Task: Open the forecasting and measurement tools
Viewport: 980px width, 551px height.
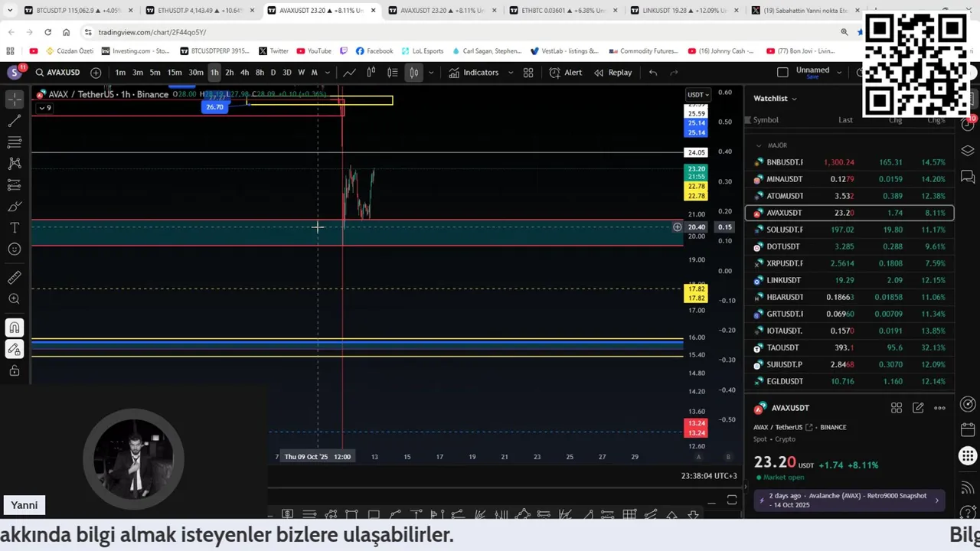Action: (15, 185)
